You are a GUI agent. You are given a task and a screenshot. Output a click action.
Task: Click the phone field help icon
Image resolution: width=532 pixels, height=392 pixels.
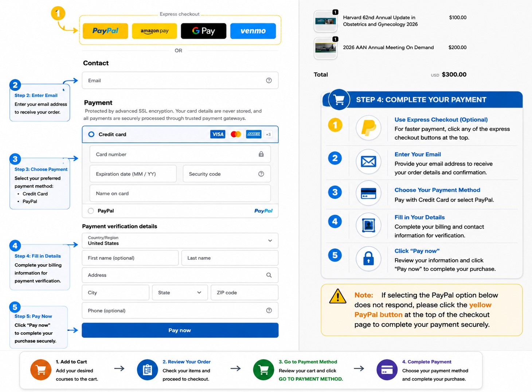(269, 310)
